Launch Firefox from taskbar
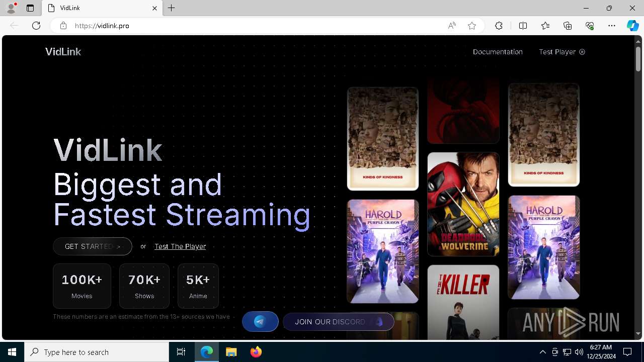644x362 pixels. tap(256, 352)
